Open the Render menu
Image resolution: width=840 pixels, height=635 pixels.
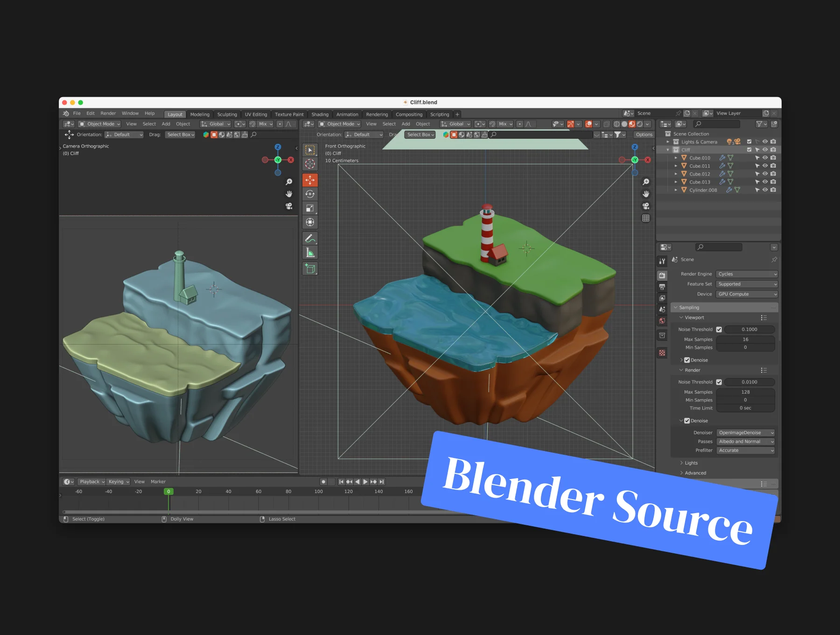(108, 113)
